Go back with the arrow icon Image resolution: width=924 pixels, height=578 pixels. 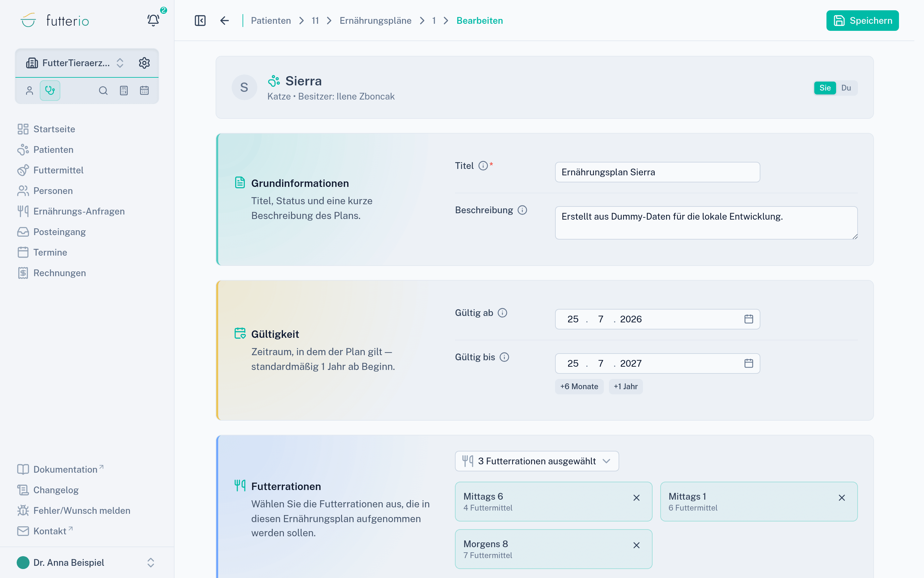[225, 21]
